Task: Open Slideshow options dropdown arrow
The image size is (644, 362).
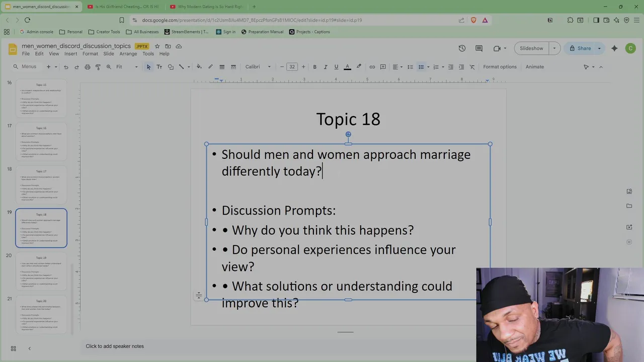Action: tap(554, 48)
